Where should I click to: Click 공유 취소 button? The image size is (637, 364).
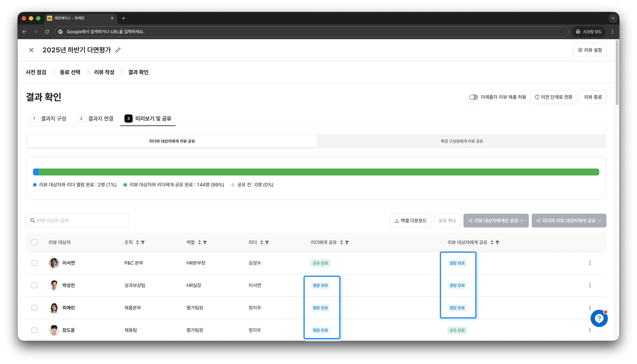(447, 221)
